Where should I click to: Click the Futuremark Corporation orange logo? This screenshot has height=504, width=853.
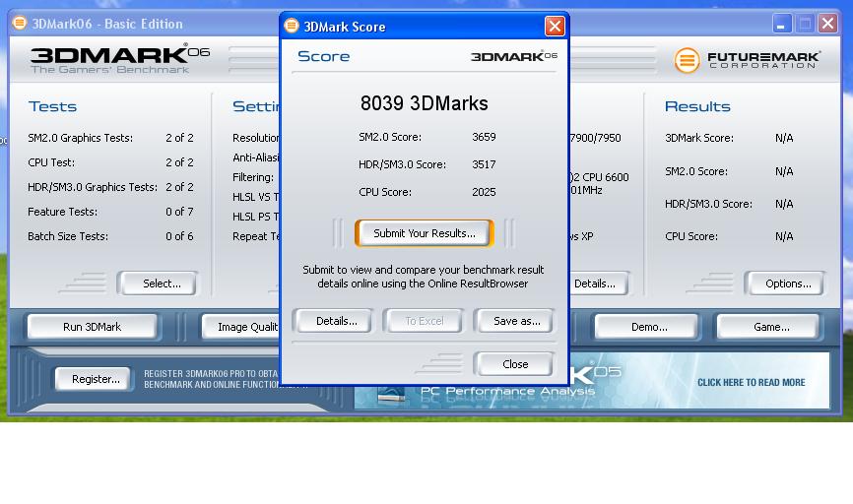tap(688, 60)
